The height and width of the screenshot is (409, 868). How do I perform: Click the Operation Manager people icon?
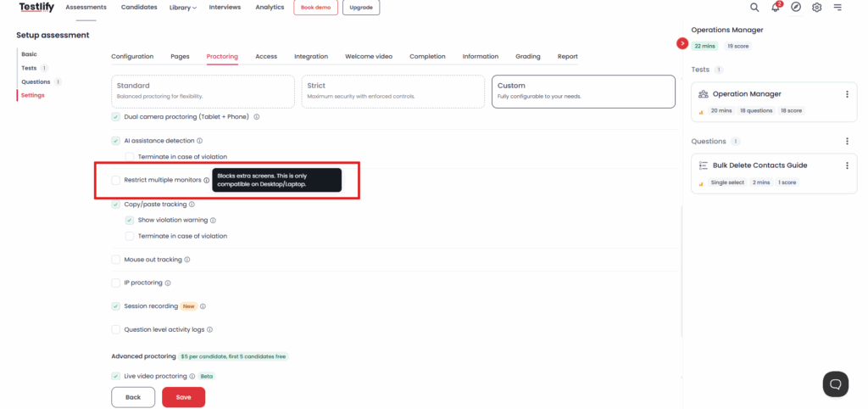point(703,94)
